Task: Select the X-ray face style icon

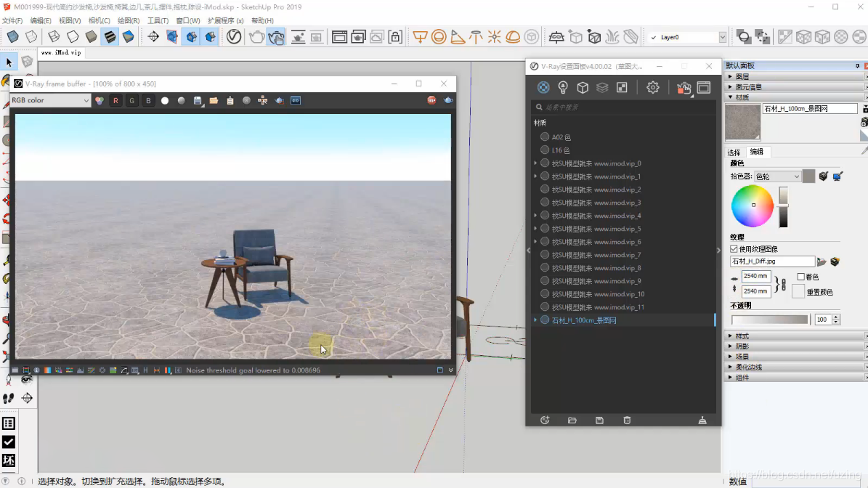Action: [13, 37]
